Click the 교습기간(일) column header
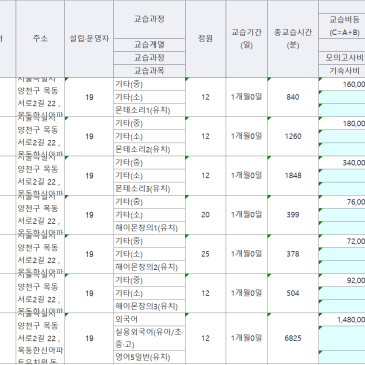 coord(246,39)
